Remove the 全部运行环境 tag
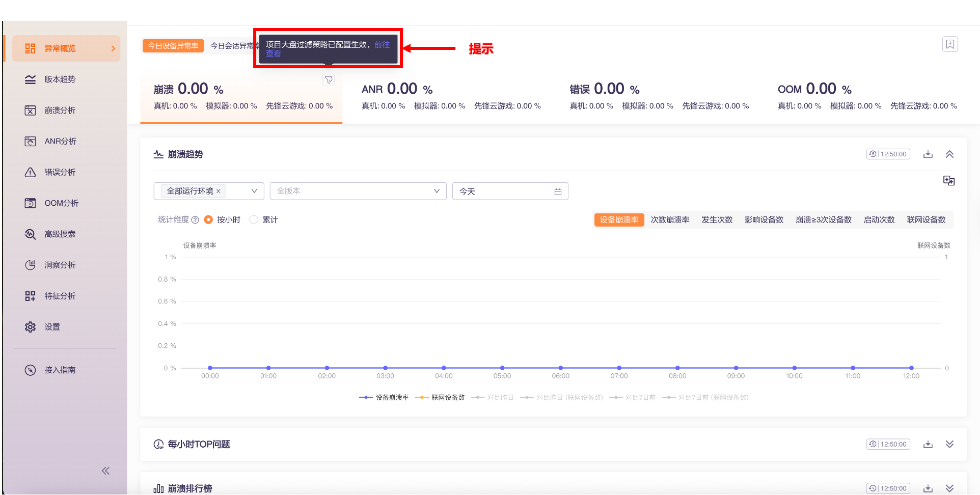Viewport: 980px width, 495px height. tap(219, 191)
